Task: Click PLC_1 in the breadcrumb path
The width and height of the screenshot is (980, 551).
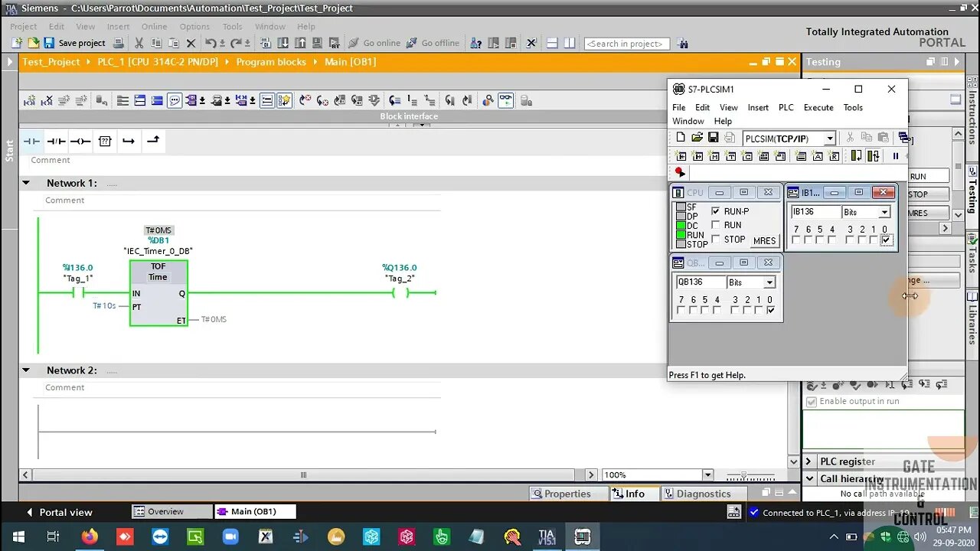Action: [157, 62]
